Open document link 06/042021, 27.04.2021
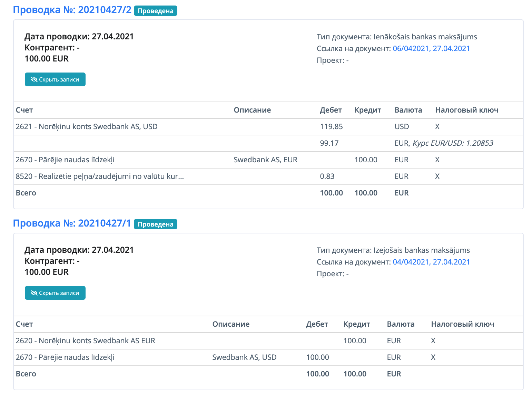The width and height of the screenshot is (532, 393). (431, 49)
